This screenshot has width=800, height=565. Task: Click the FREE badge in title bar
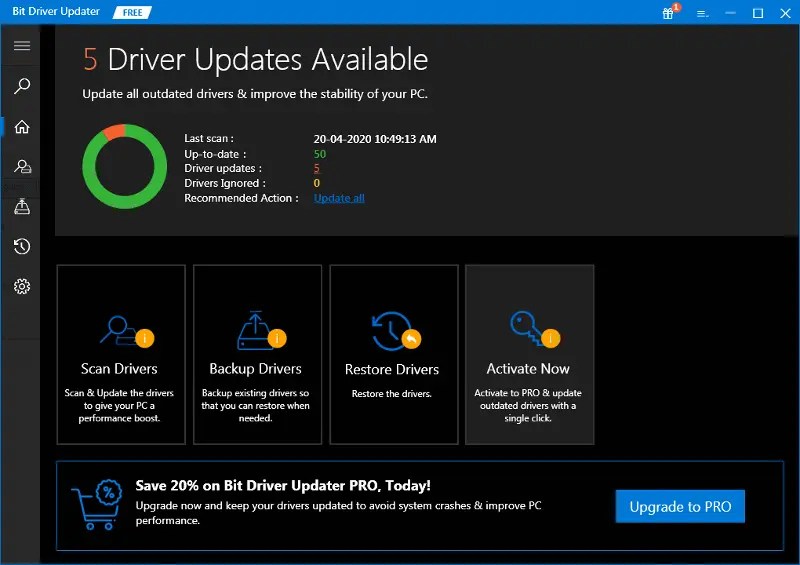point(132,12)
